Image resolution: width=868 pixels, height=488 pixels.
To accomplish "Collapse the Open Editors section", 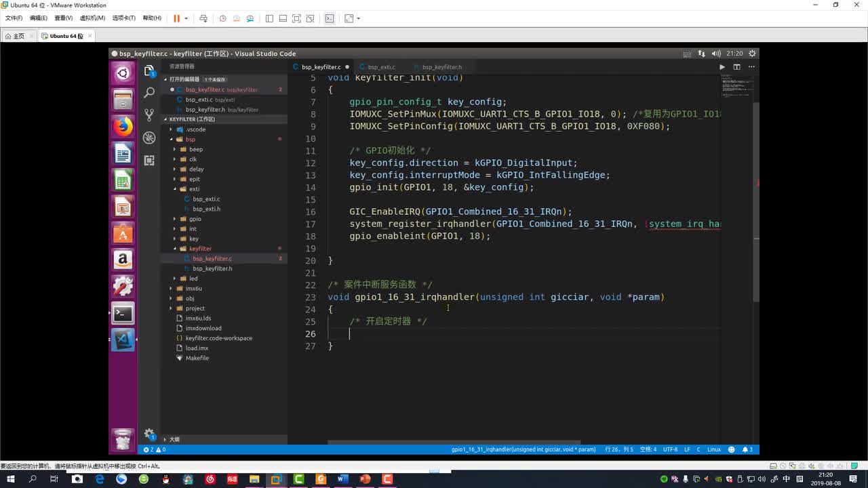I will coord(165,79).
